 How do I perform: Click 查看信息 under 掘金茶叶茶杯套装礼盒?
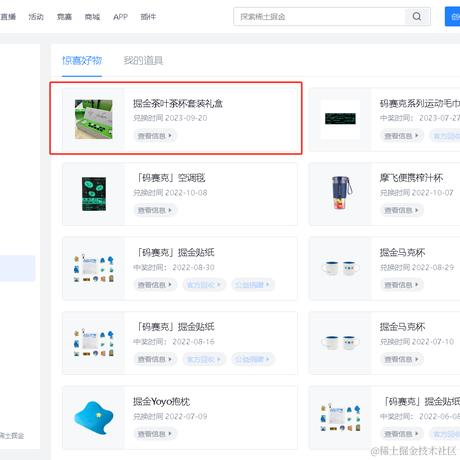(x=155, y=136)
